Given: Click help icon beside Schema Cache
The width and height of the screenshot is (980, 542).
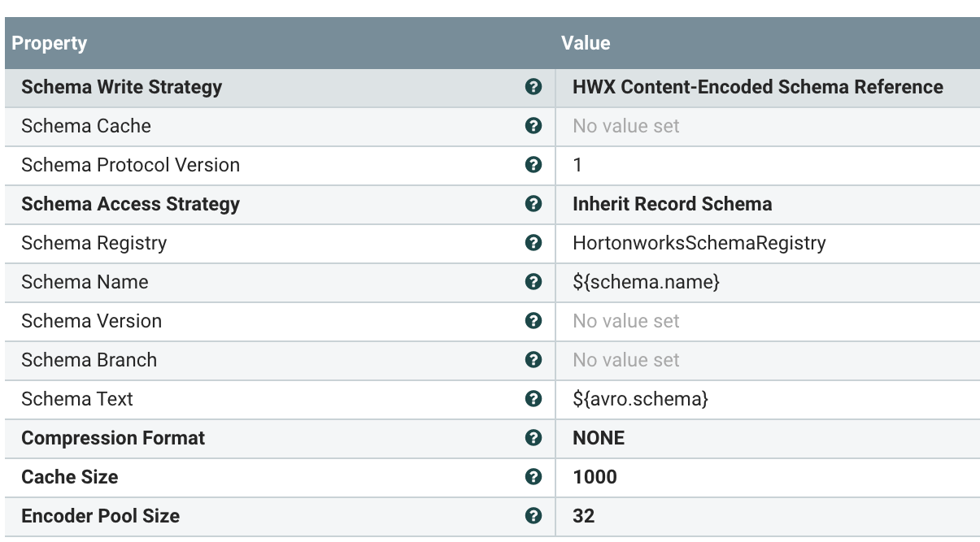Looking at the screenshot, I should coord(534,126).
